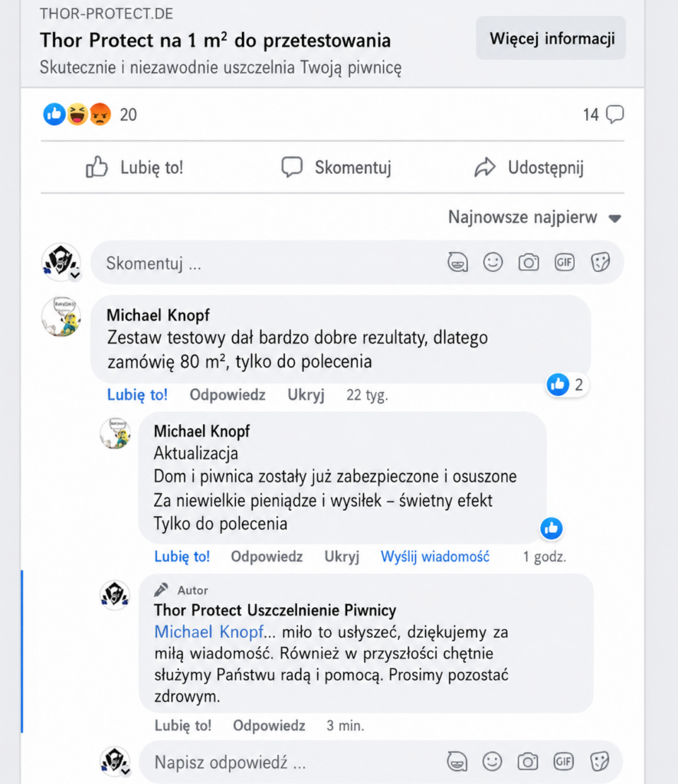
Task: Click avatar sticker icon in the Skomentuj box
Action: pos(457,262)
